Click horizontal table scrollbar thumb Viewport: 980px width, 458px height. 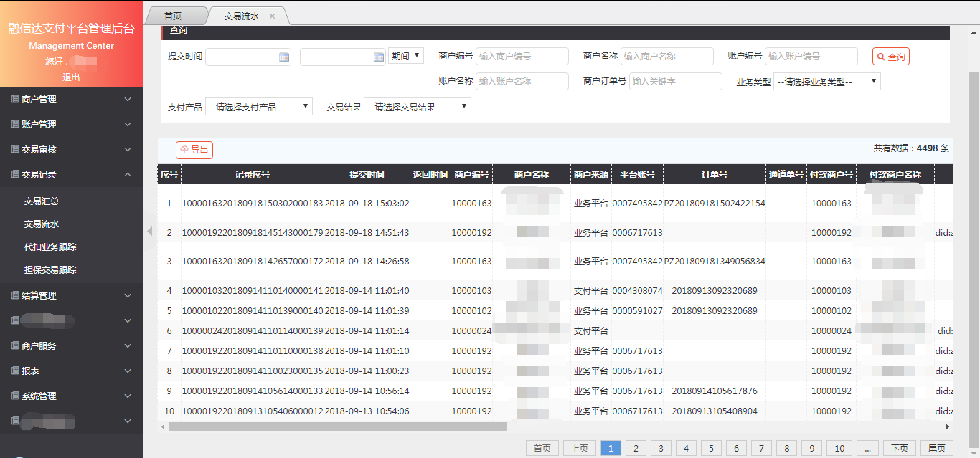(337, 426)
